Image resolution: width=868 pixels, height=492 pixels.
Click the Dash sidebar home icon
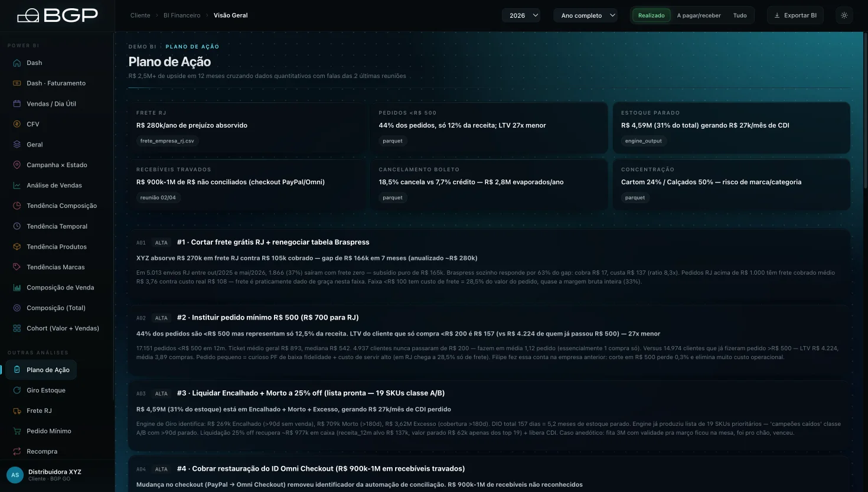click(x=17, y=63)
